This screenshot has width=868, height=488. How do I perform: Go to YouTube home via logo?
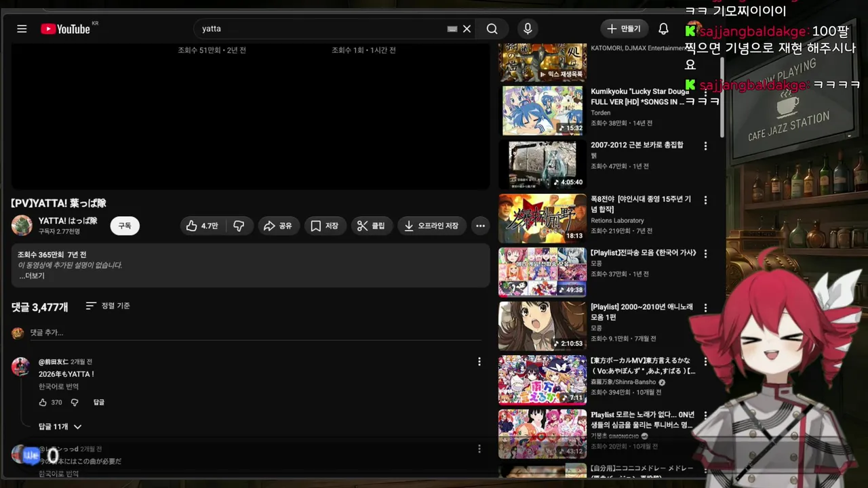click(65, 28)
